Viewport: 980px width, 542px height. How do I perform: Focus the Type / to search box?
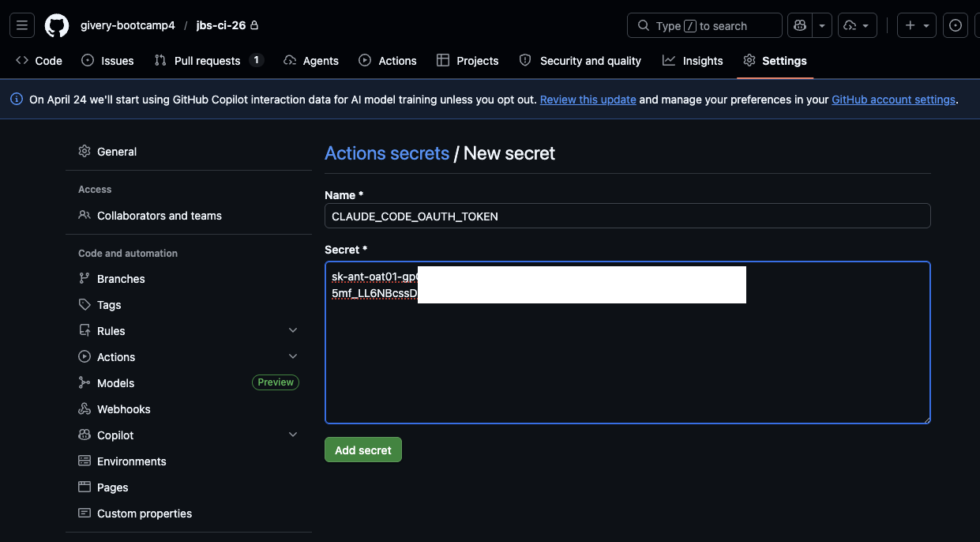[704, 25]
